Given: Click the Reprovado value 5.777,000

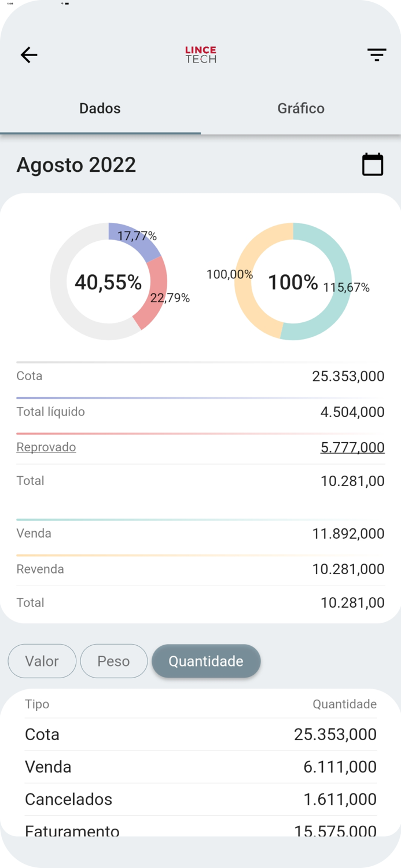Looking at the screenshot, I should (x=352, y=447).
